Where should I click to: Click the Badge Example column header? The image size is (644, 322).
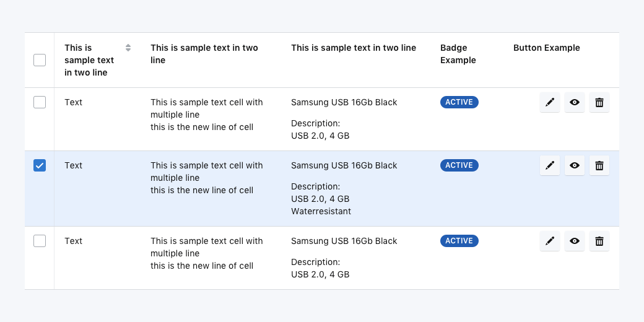point(458,54)
